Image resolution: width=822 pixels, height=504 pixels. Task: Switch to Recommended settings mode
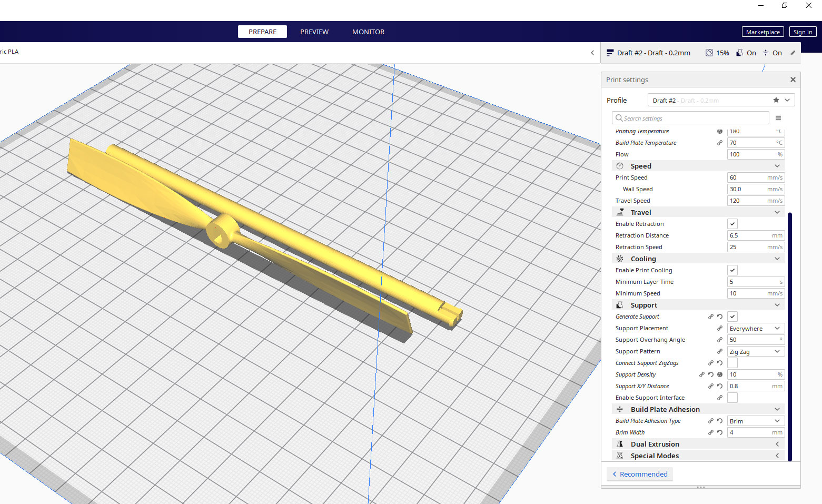pyautogui.click(x=639, y=474)
